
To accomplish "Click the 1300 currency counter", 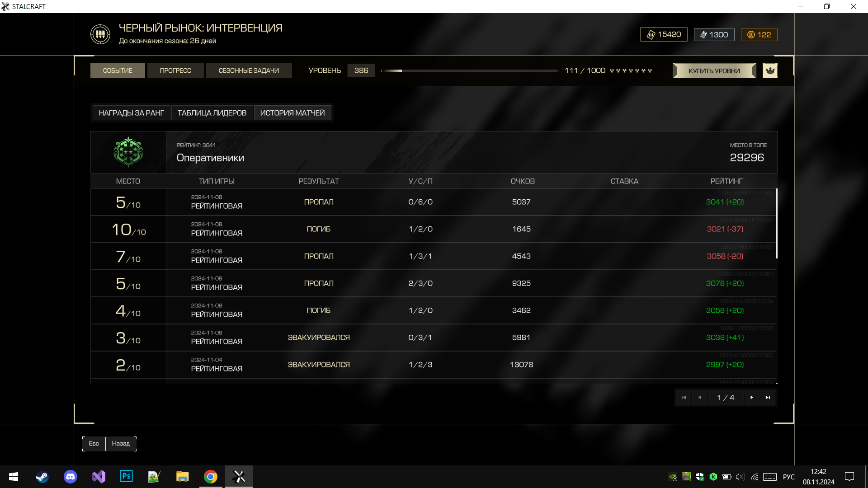I will tap(714, 35).
